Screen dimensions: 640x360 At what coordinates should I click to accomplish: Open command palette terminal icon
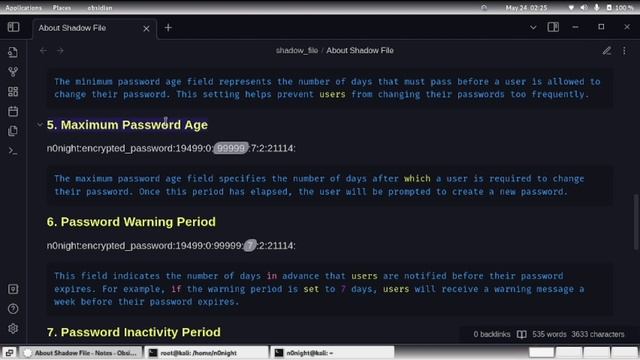coord(13,151)
